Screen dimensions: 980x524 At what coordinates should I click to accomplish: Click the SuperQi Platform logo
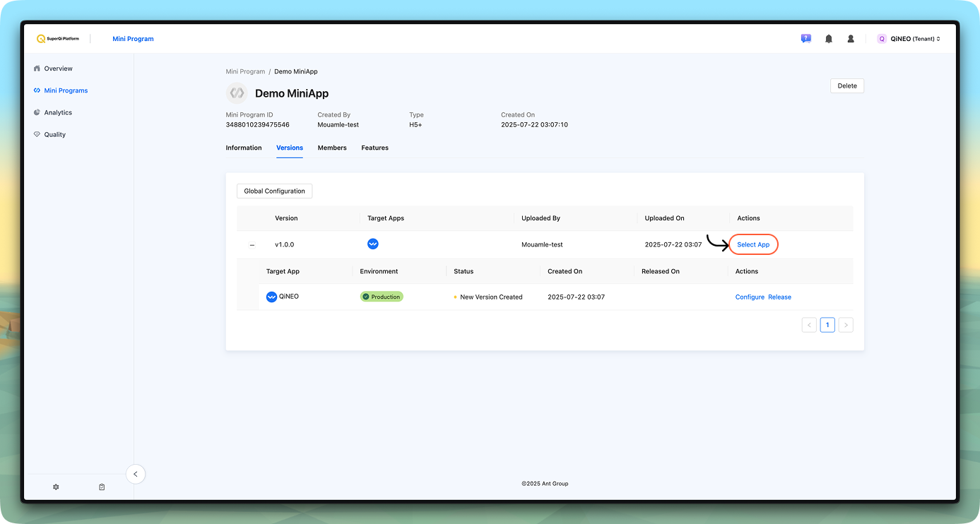[x=58, y=39]
